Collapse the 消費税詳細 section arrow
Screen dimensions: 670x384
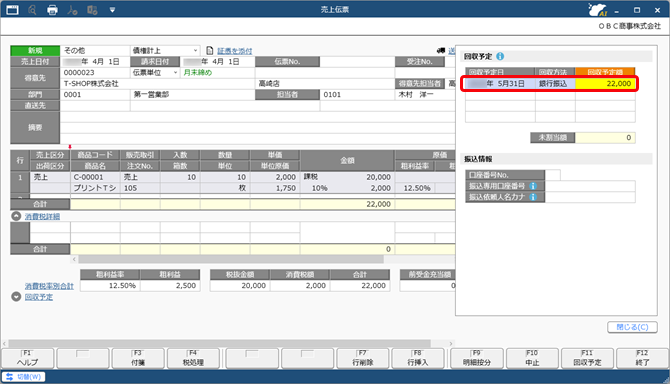coord(16,216)
